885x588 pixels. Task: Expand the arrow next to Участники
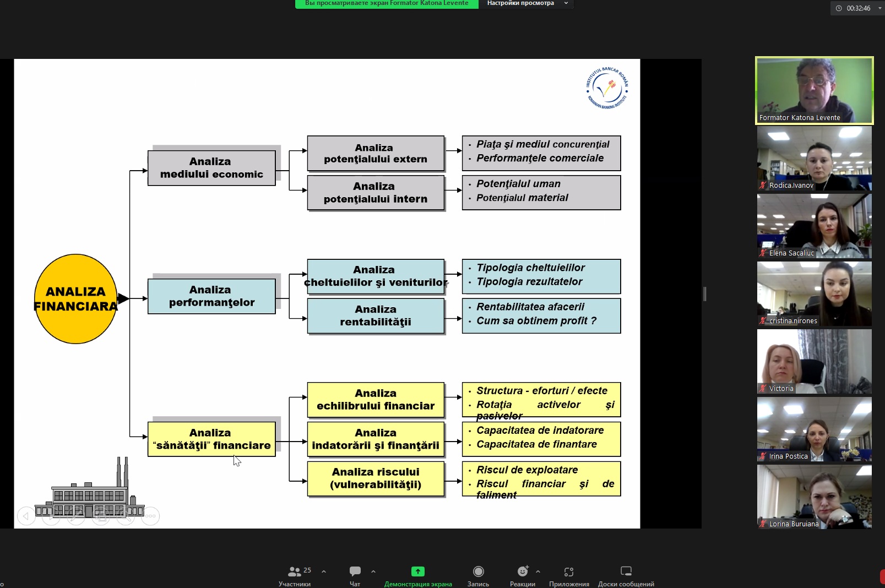coord(324,571)
